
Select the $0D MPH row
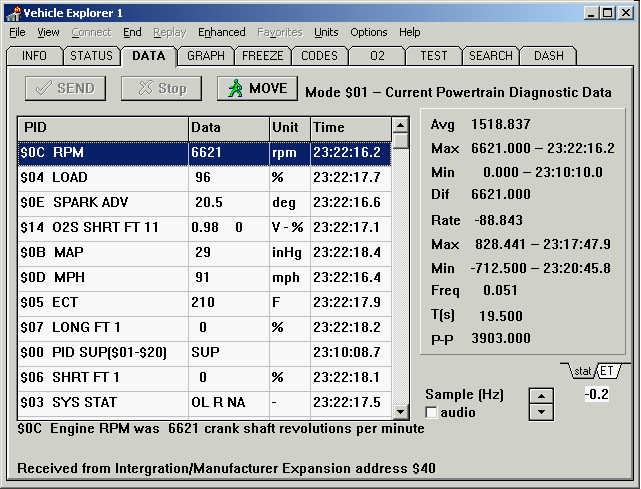204,278
